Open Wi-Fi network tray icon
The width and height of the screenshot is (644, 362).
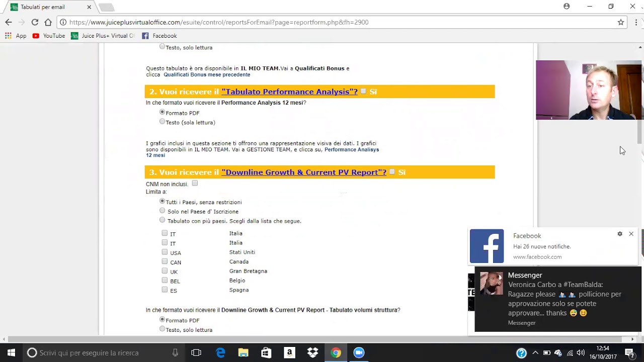coord(570,353)
